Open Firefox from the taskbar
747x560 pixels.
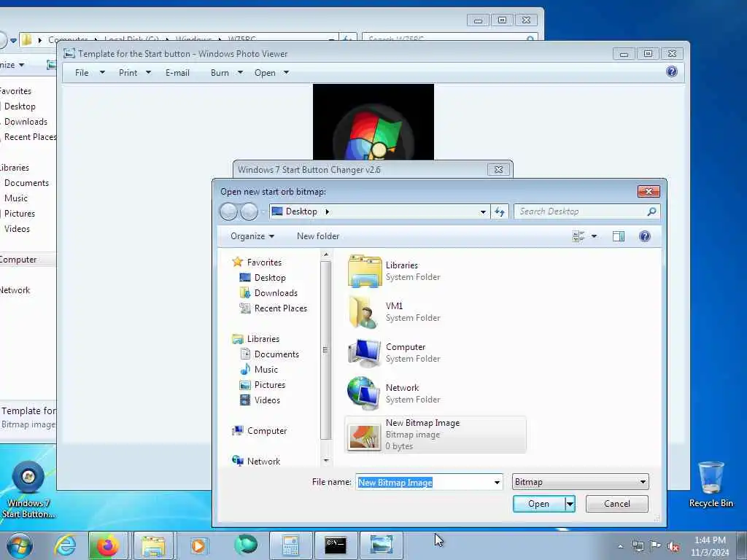[108, 545]
